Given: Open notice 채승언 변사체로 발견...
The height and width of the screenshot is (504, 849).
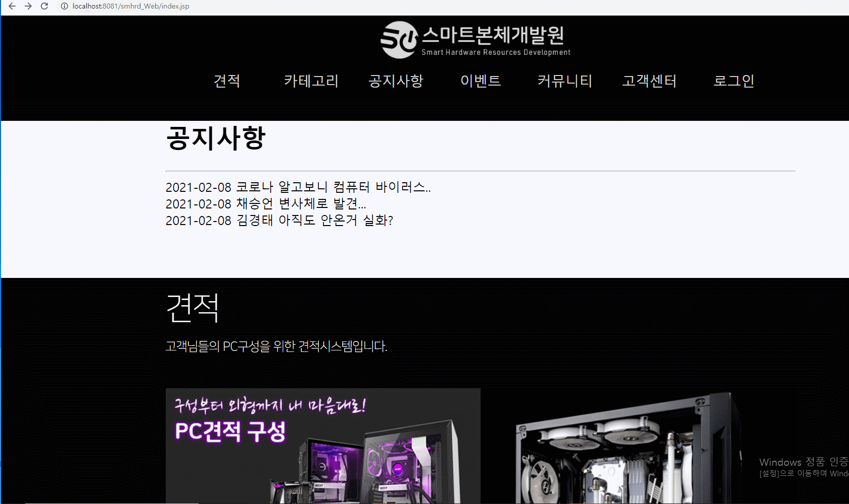Looking at the screenshot, I should pos(266,204).
